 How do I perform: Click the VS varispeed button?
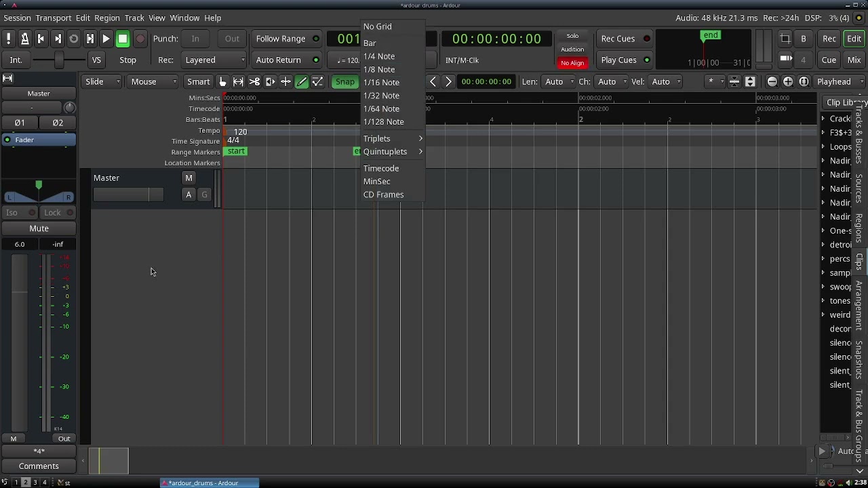96,60
